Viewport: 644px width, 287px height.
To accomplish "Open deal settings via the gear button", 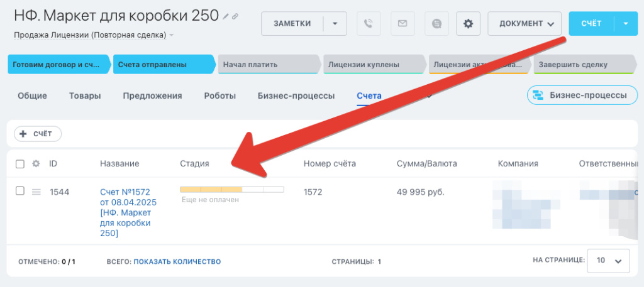I will (x=468, y=24).
